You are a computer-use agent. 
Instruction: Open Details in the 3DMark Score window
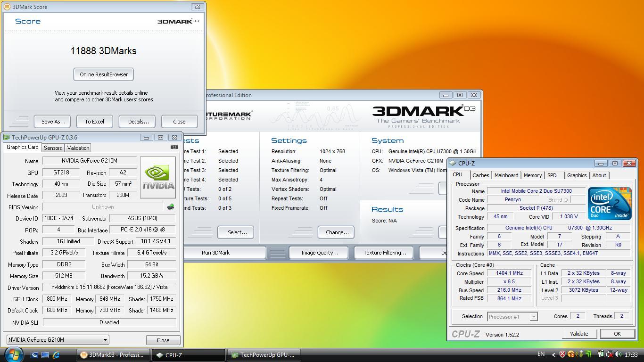click(x=137, y=122)
